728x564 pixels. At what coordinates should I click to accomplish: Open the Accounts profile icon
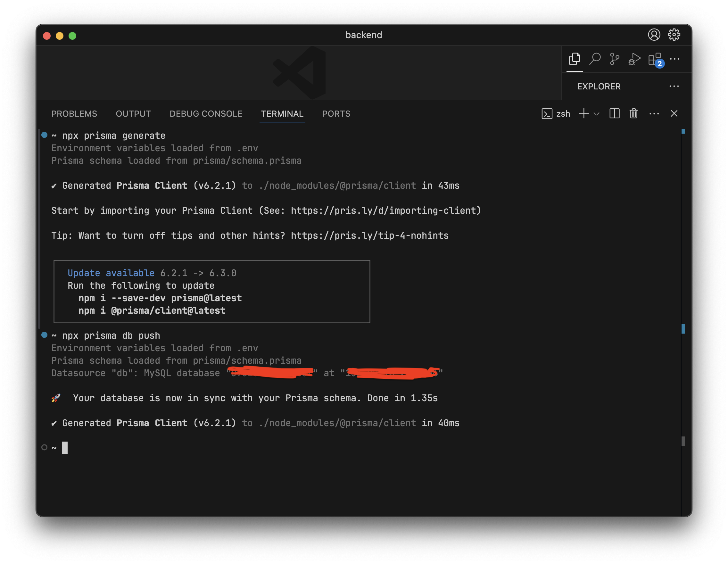tap(654, 35)
